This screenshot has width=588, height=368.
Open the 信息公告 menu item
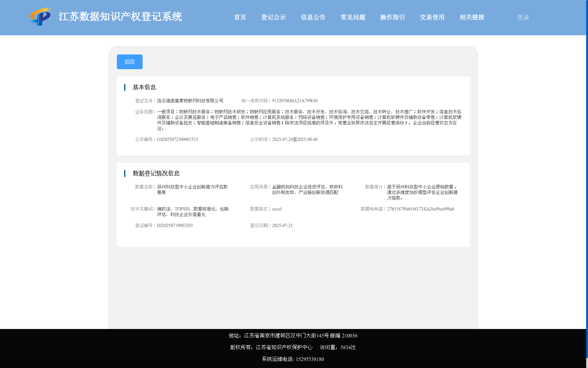pyautogui.click(x=313, y=17)
